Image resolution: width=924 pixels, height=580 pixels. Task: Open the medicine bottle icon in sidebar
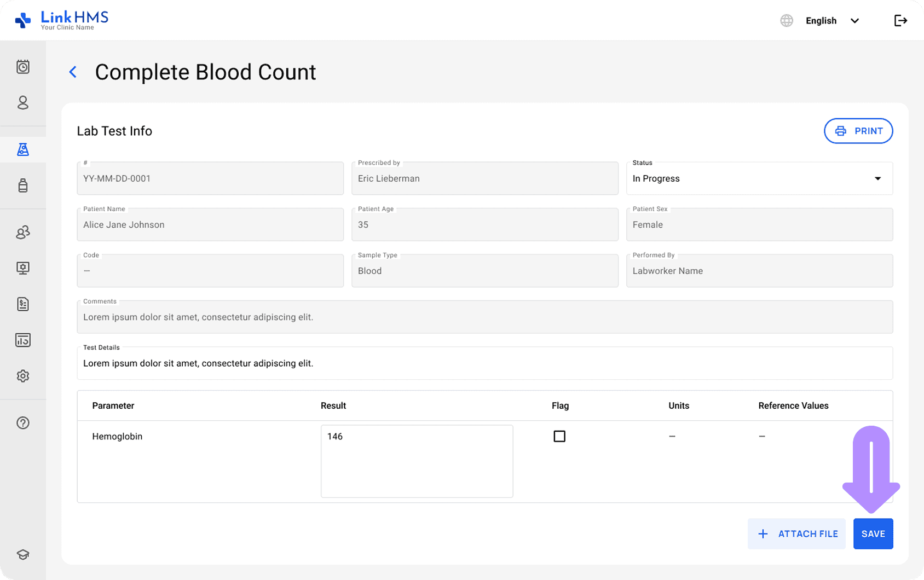pyautogui.click(x=22, y=185)
